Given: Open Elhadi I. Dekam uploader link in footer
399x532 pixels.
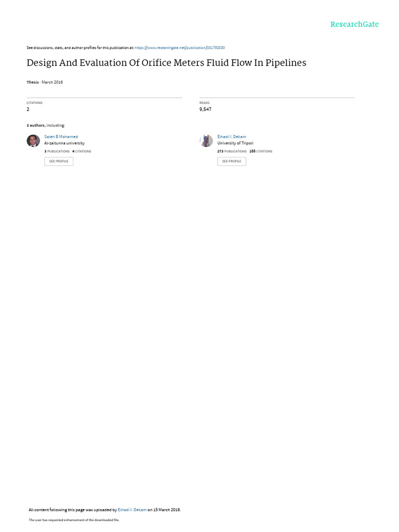Looking at the screenshot, I should coord(132,510).
